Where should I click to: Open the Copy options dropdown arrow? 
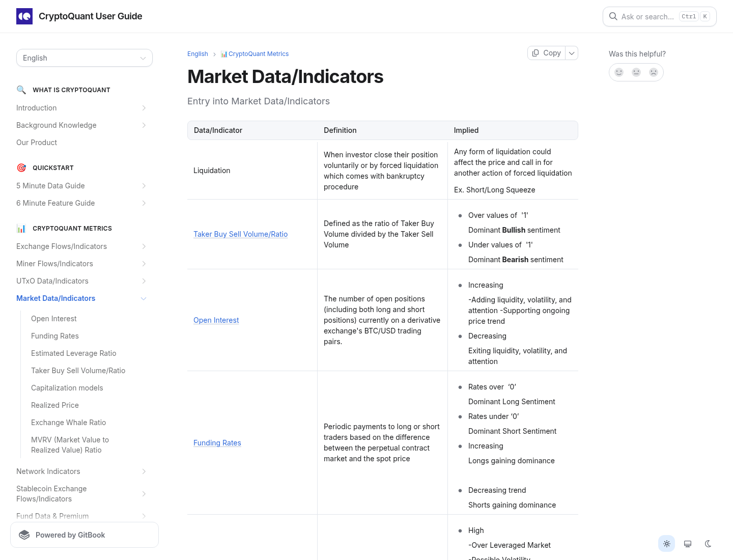click(572, 53)
